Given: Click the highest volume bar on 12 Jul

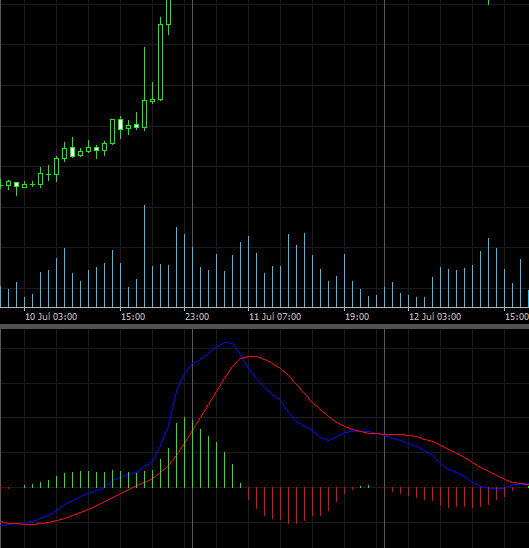Looking at the screenshot, I should point(488,273).
